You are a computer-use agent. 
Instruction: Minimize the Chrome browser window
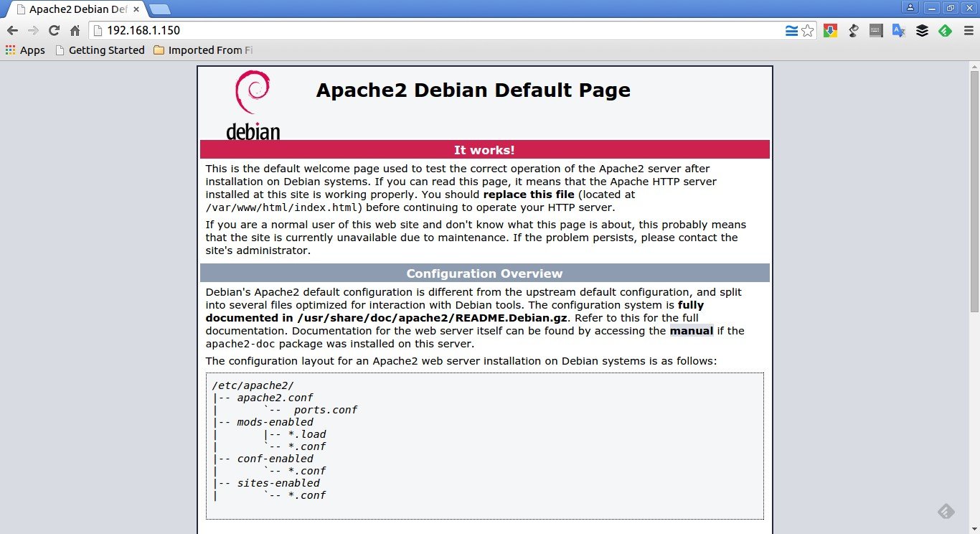pyautogui.click(x=931, y=8)
